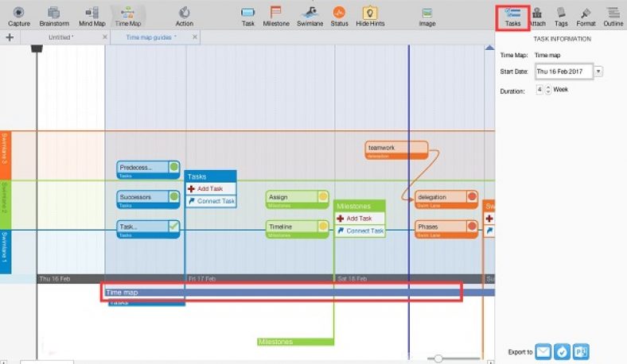
Task: Add a new document tab
Action: (10, 37)
